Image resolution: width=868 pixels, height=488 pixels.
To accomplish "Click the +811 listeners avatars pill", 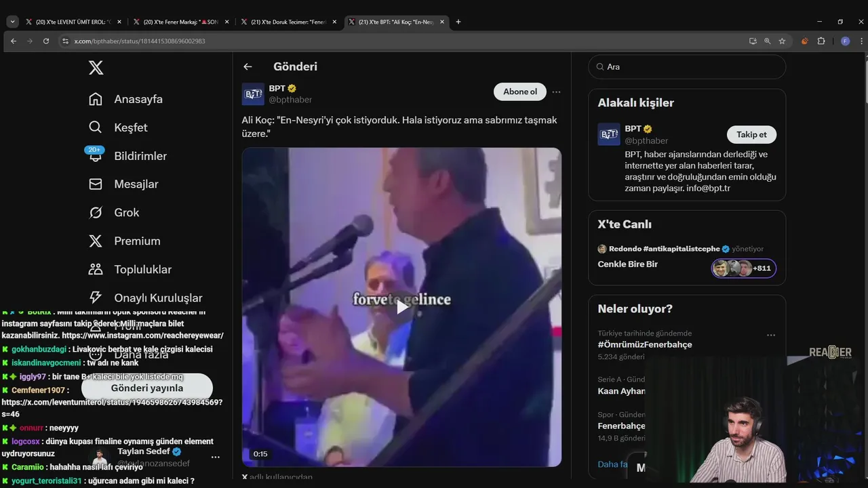I will click(x=744, y=268).
